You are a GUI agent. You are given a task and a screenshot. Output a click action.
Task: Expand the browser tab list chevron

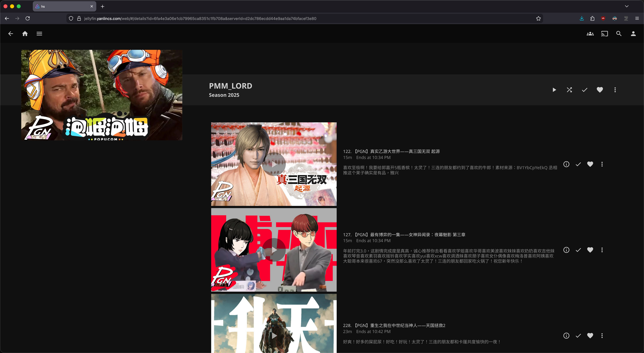point(626,6)
